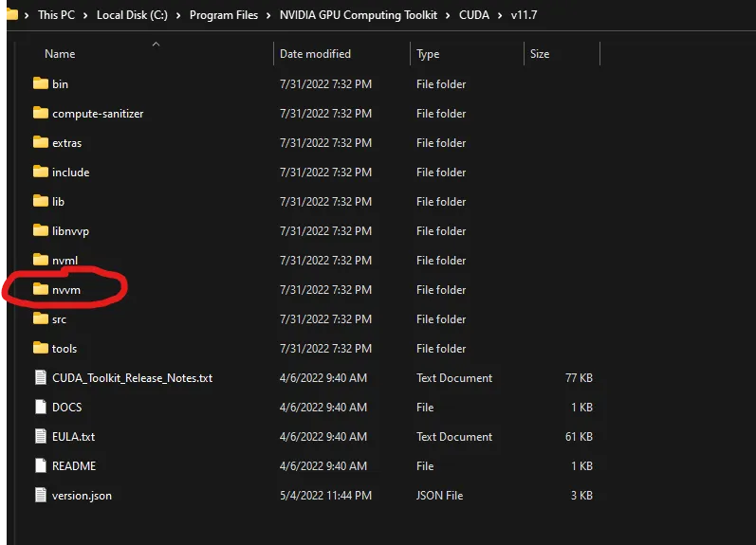The image size is (756, 545).
Task: Navigate to Local Disk (C:) breadcrumb
Action: point(132,15)
